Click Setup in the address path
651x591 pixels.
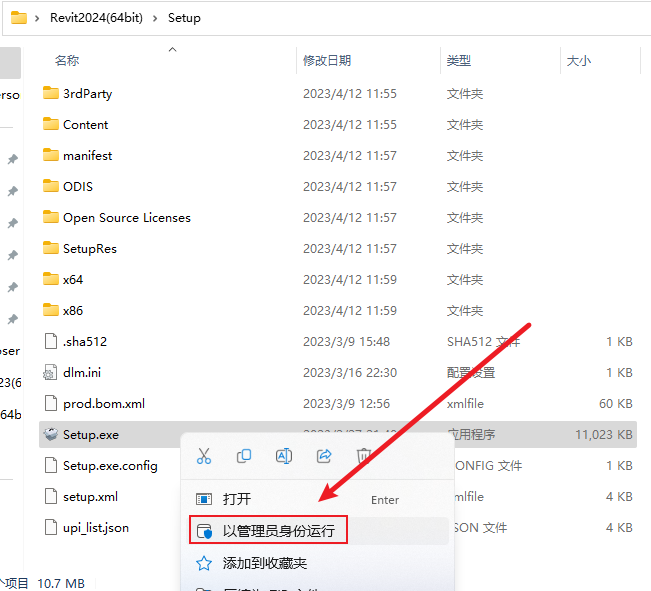tap(184, 18)
